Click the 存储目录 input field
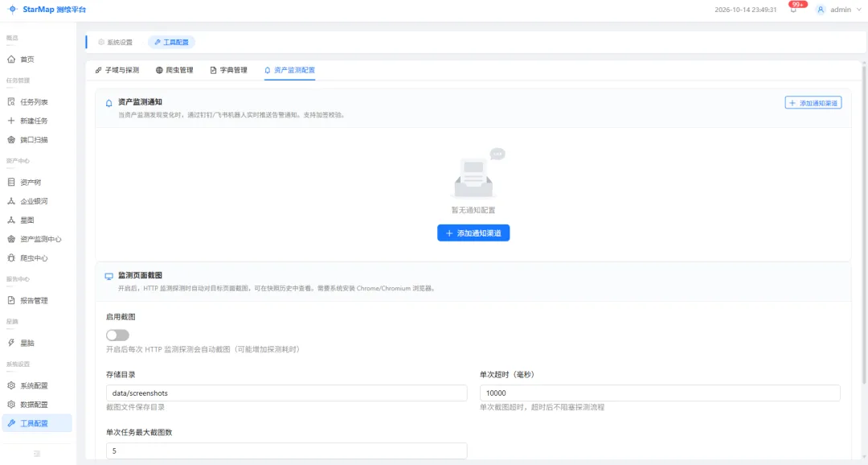 pyautogui.click(x=286, y=393)
